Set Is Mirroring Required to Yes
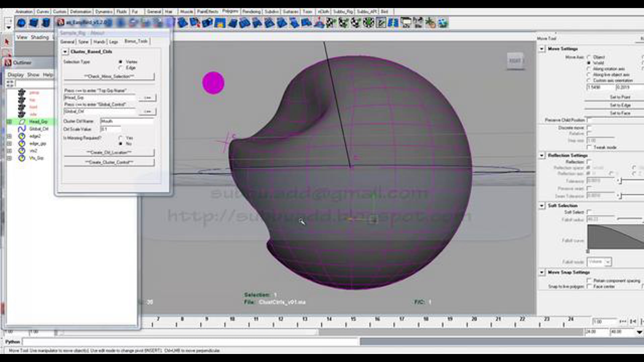 tap(120, 138)
